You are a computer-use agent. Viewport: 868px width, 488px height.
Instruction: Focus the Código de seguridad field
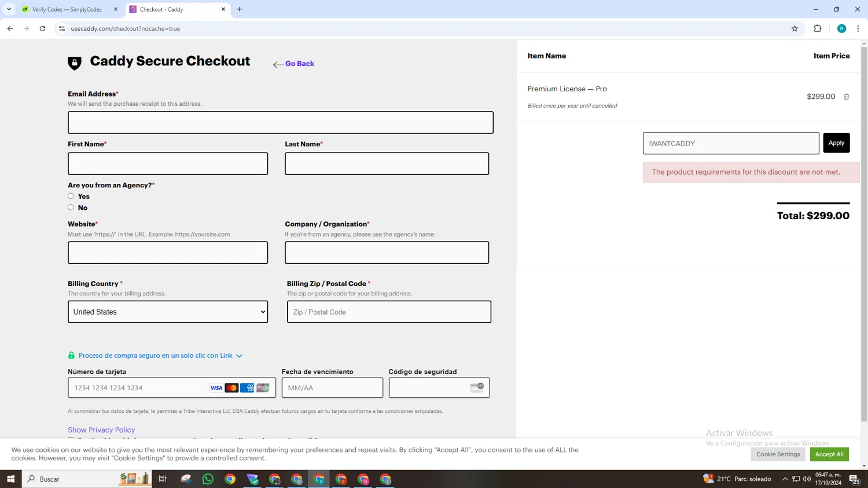pos(439,387)
